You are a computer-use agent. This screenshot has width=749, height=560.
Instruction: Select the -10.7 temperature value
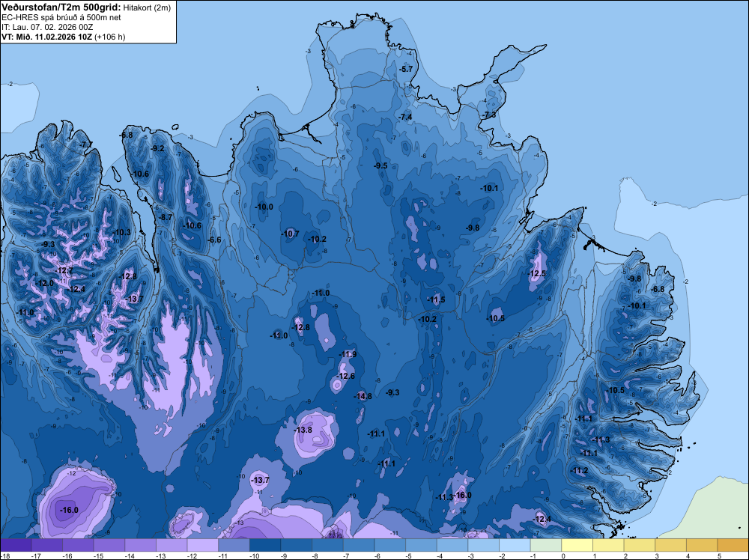[290, 234]
